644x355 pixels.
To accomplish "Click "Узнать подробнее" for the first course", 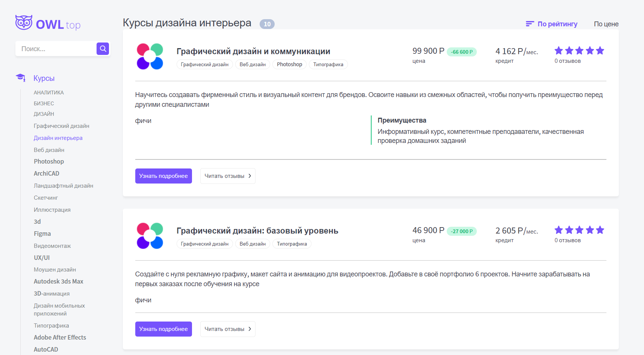I will pos(163,176).
